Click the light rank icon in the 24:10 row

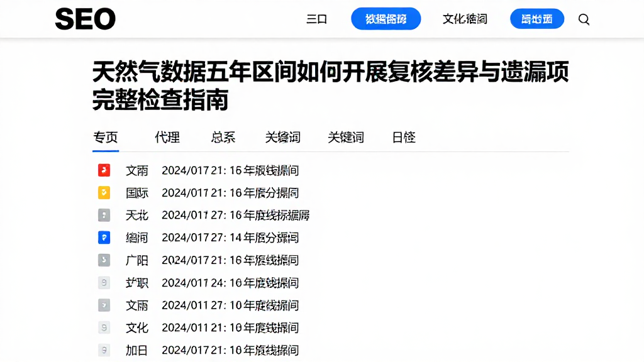104,283
